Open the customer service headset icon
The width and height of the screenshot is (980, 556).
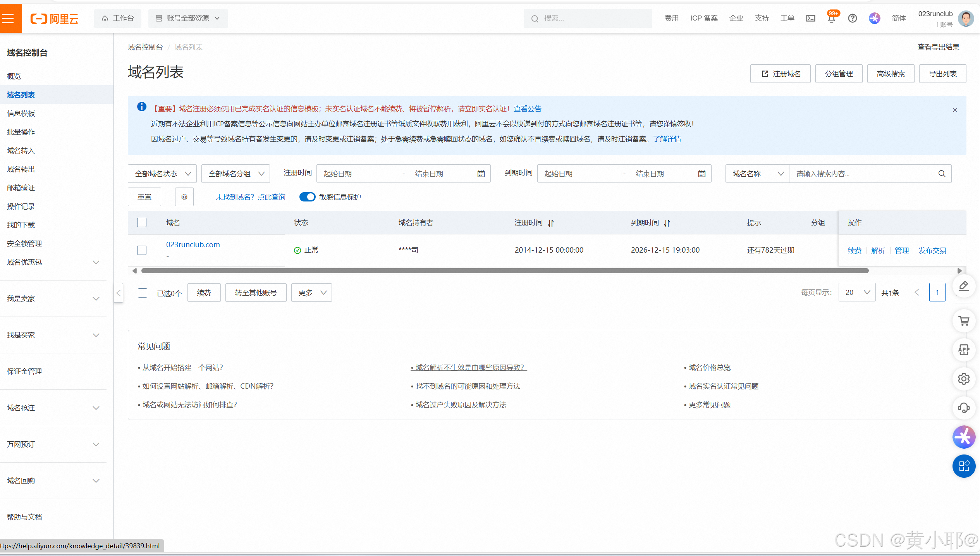point(963,408)
